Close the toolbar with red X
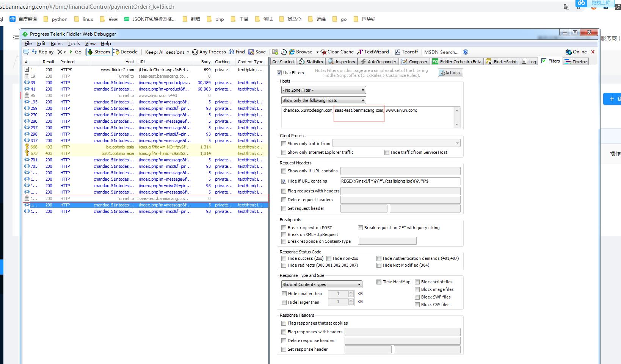Image resolution: width=621 pixels, height=364 pixels. 593,52
